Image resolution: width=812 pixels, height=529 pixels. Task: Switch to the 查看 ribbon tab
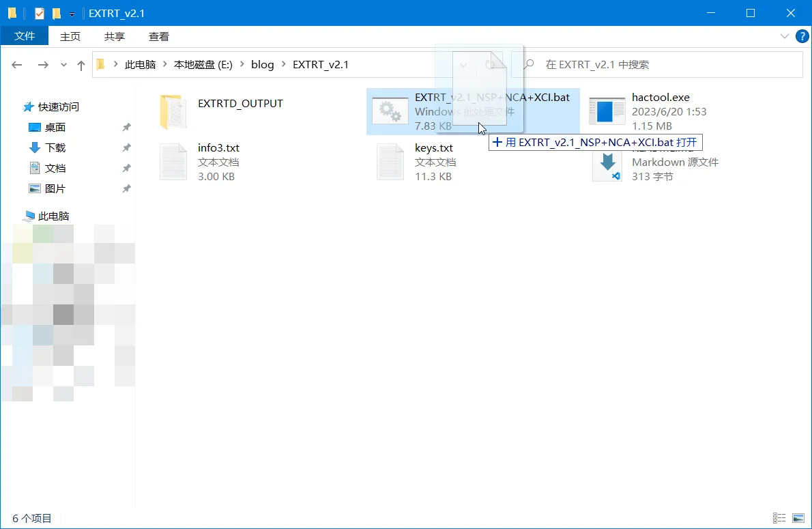[x=159, y=36]
